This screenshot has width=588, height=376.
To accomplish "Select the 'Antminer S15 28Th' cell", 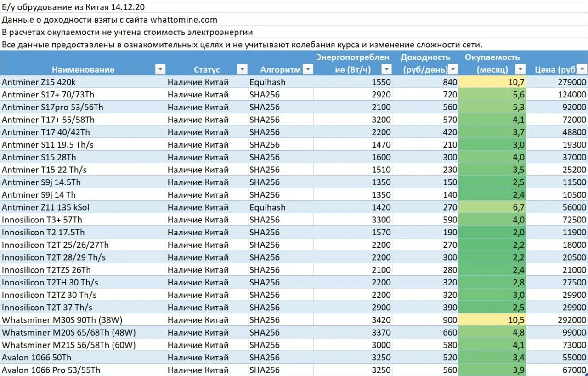I will pyautogui.click(x=83, y=157).
